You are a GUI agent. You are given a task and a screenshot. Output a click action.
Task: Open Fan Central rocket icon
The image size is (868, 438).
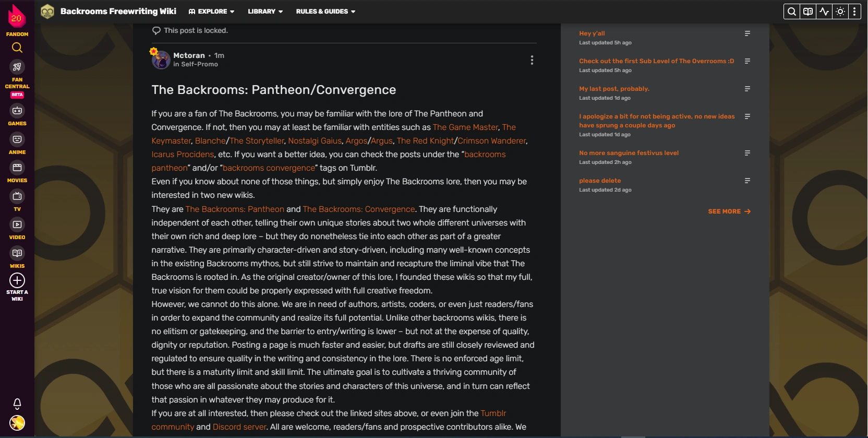point(17,67)
